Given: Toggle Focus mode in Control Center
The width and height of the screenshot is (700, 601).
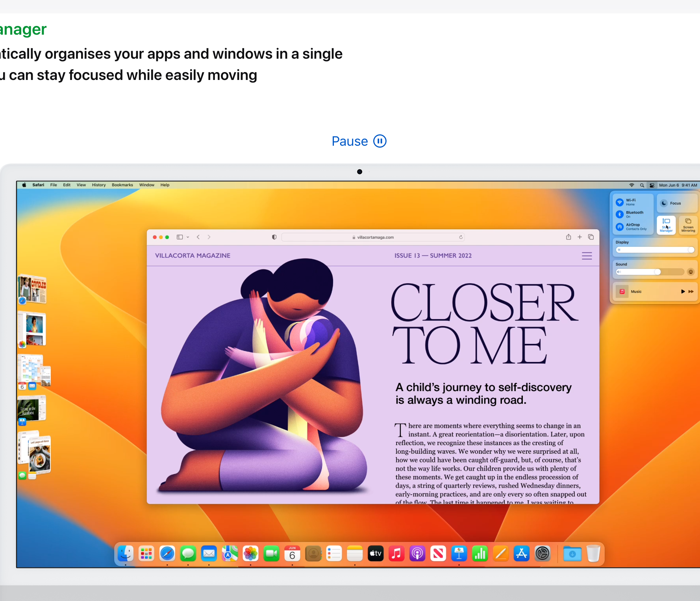Looking at the screenshot, I should coord(677,203).
